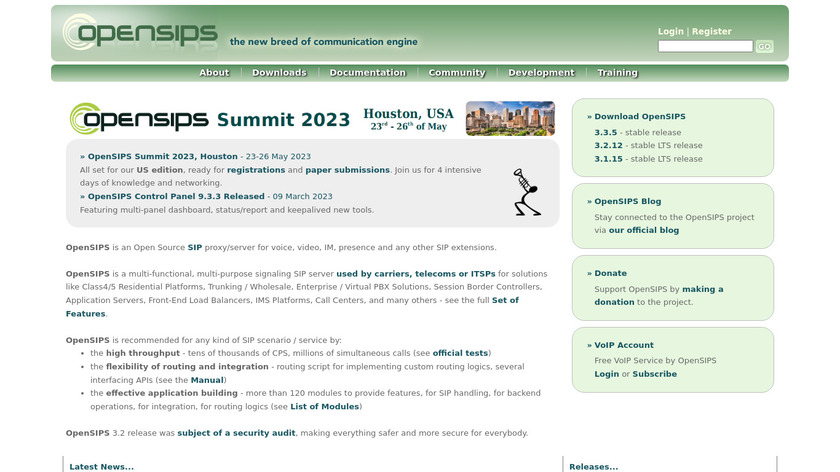The width and height of the screenshot is (840, 472).
Task: Click 'Free VoIP Service by OpenSIPS' text
Action: (x=655, y=361)
